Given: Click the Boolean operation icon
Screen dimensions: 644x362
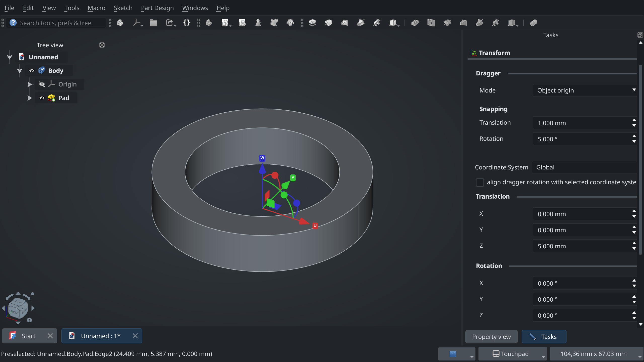Looking at the screenshot, I should [x=533, y=23].
